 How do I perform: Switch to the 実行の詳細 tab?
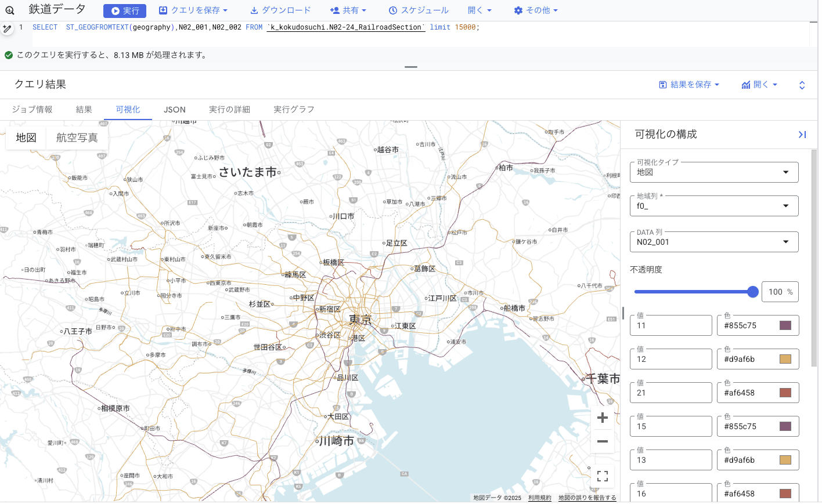[229, 110]
